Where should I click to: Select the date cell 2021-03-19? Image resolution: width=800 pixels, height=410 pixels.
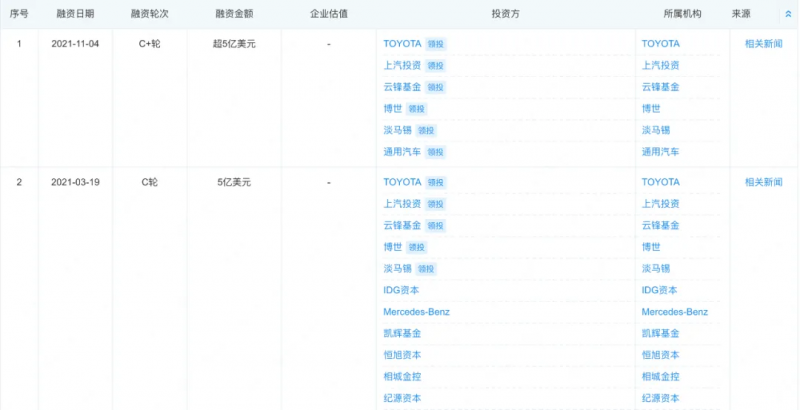75,183
